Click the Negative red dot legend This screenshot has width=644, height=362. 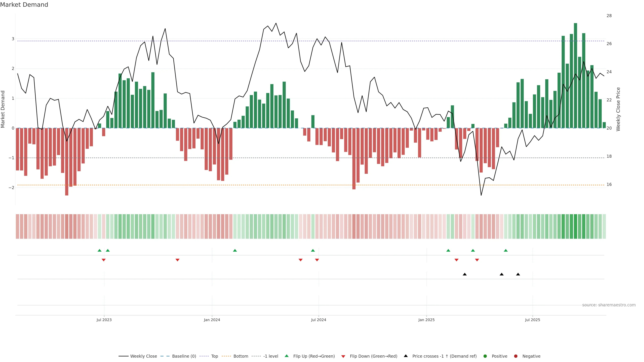[x=516, y=356]
